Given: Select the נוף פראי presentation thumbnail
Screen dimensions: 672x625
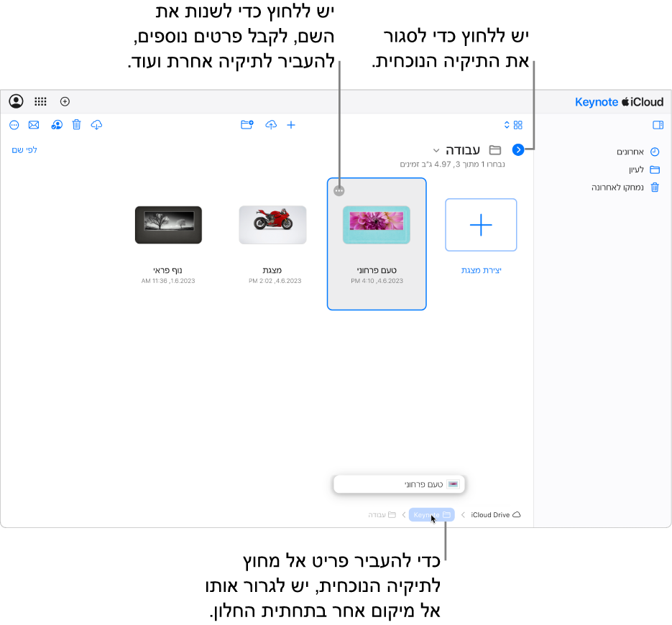Looking at the screenshot, I should coord(168,225).
